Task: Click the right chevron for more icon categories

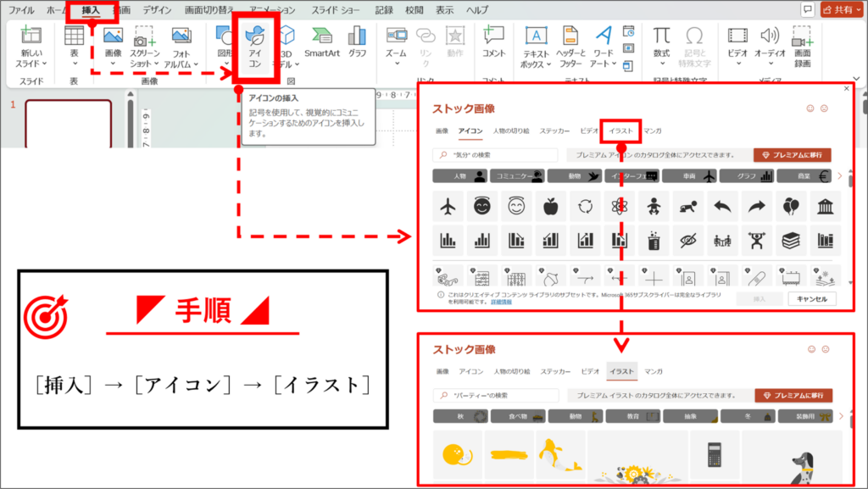Action: click(x=840, y=176)
